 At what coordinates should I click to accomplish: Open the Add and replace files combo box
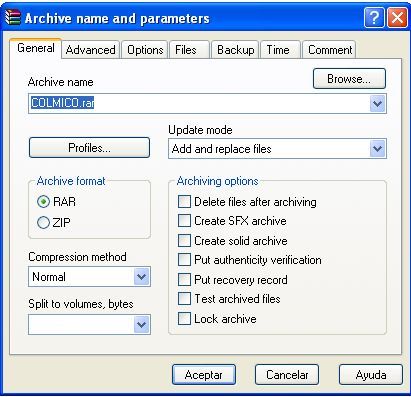(277, 149)
